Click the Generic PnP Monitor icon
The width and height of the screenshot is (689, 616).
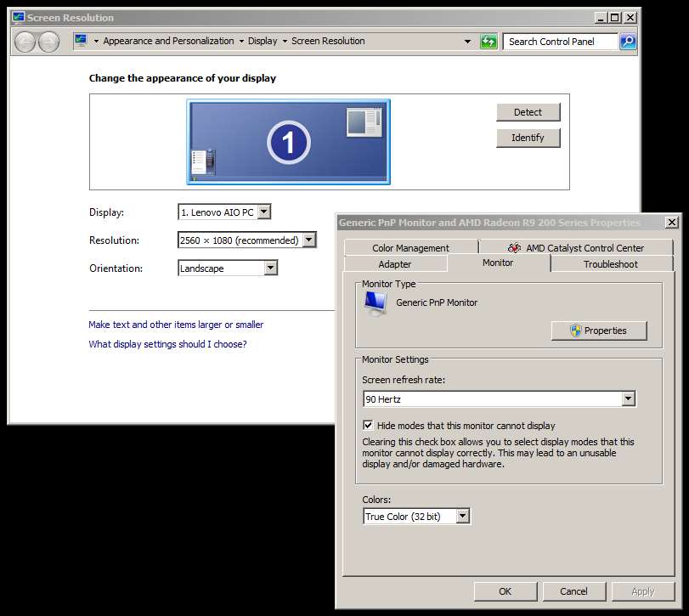click(376, 303)
